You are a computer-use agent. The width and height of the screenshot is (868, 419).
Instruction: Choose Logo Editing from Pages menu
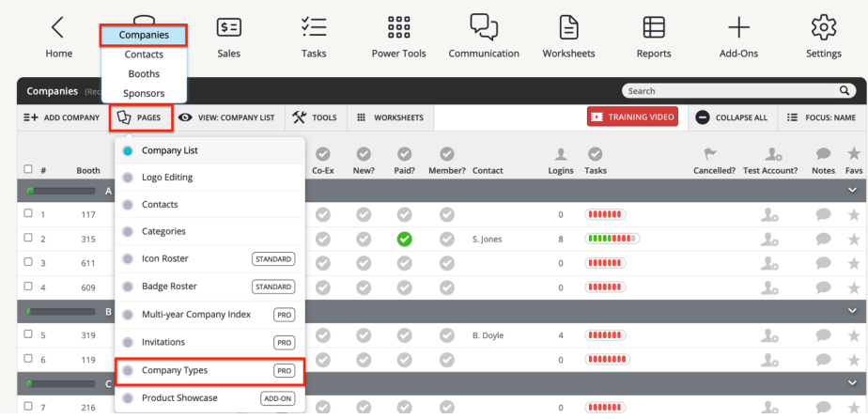[x=209, y=178]
